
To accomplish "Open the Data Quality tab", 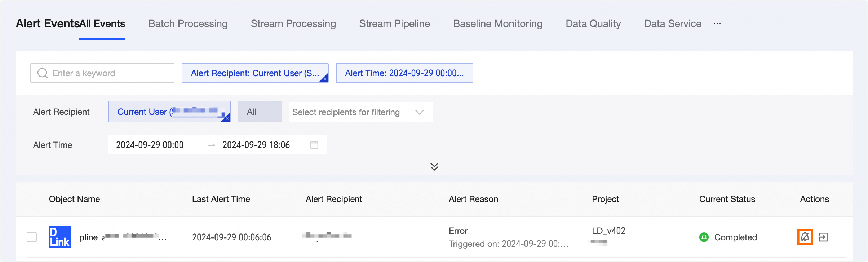I will click(x=593, y=24).
